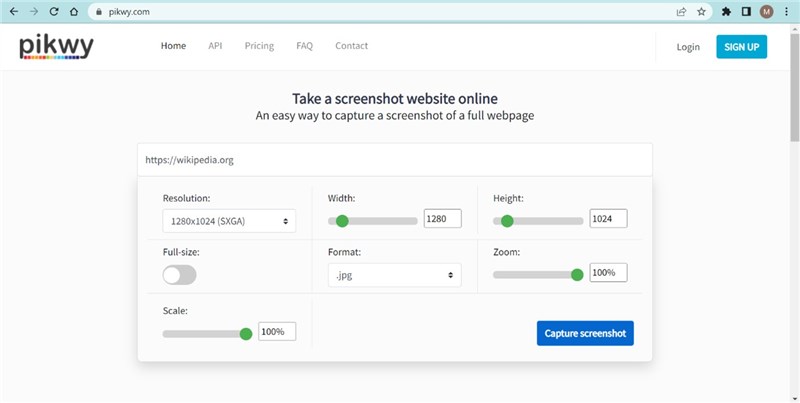This screenshot has width=800, height=403.
Task: Open the user profile avatar
Action: pos(766,12)
